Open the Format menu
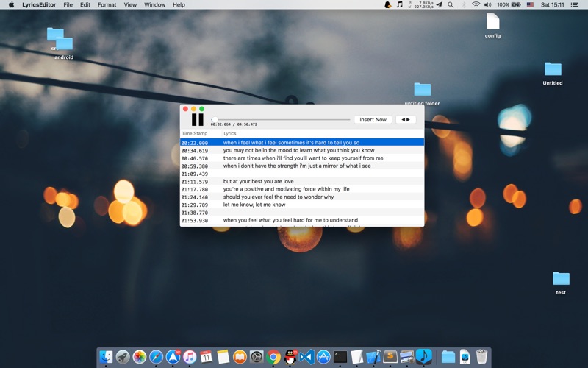The height and width of the screenshot is (368, 588). tap(107, 5)
